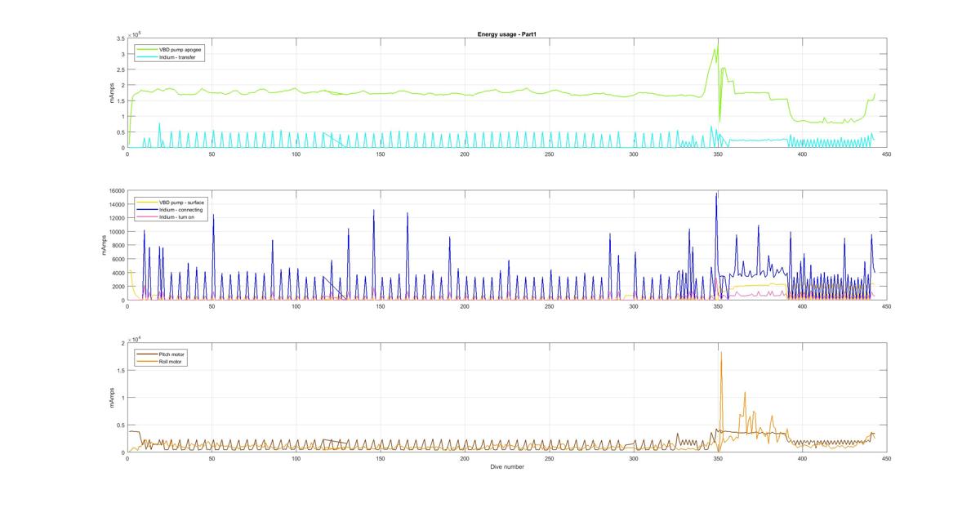Click "100" x-axis tick under bottom plot

[x=296, y=459]
